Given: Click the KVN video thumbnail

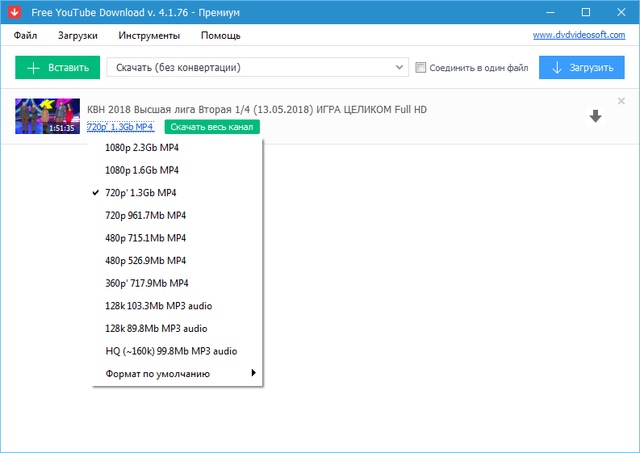Looking at the screenshot, I should click(47, 116).
